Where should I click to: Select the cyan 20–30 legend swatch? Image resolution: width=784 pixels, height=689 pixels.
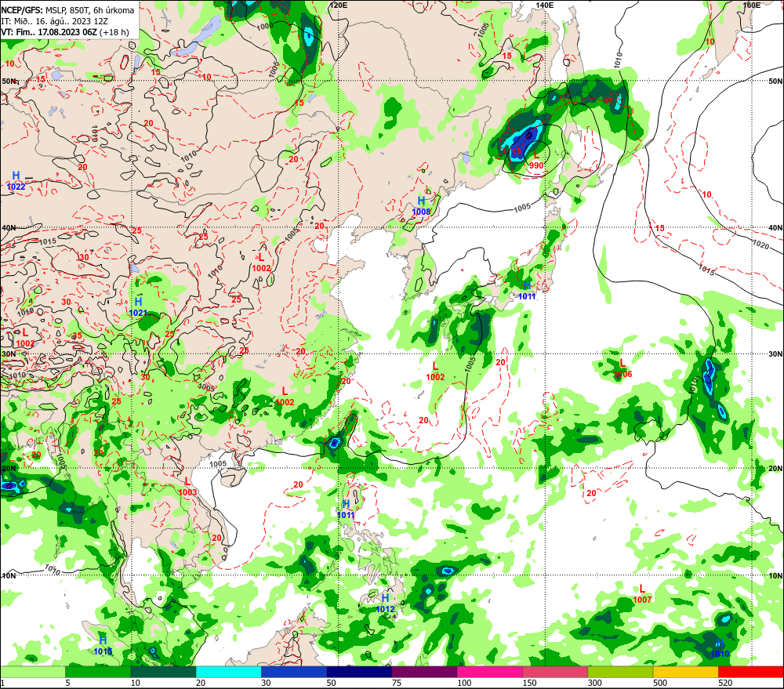point(228,672)
